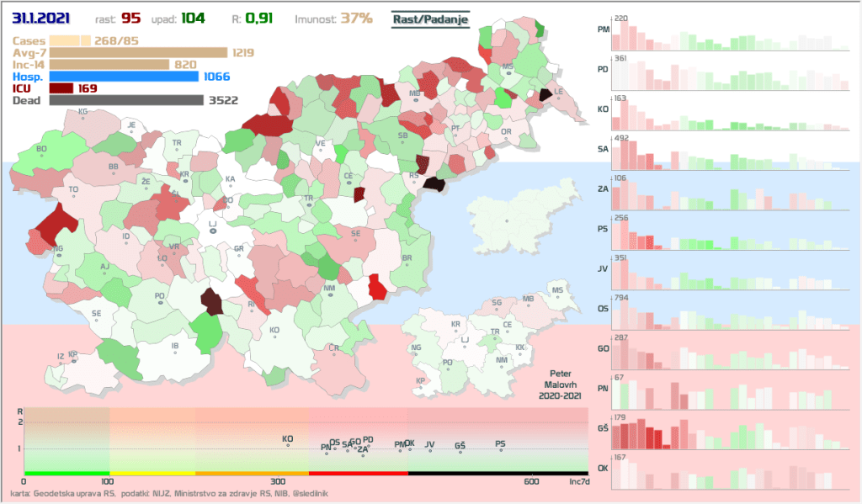Open the SA region bar chart
862x504 pixels.
(724, 153)
